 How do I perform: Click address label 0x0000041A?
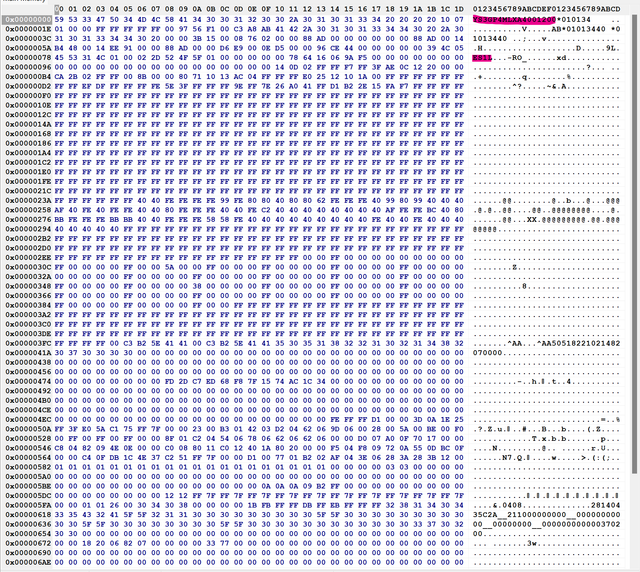(x=28, y=353)
